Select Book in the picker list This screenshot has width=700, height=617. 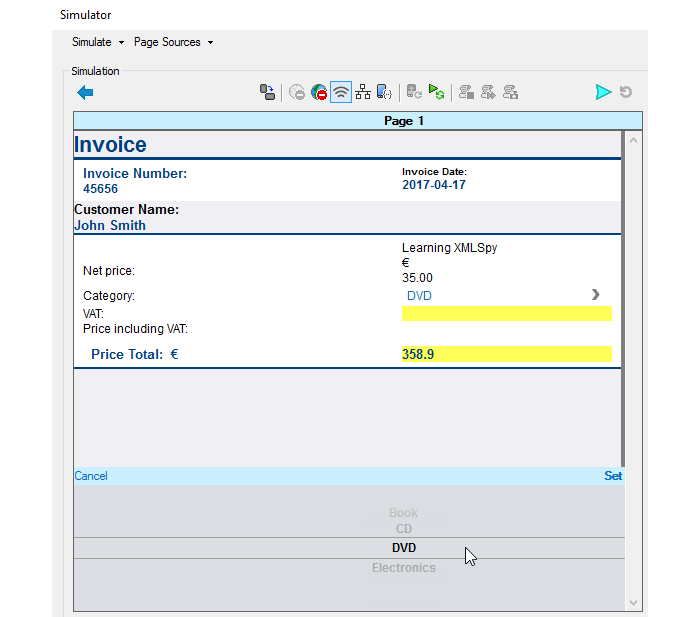pos(403,513)
